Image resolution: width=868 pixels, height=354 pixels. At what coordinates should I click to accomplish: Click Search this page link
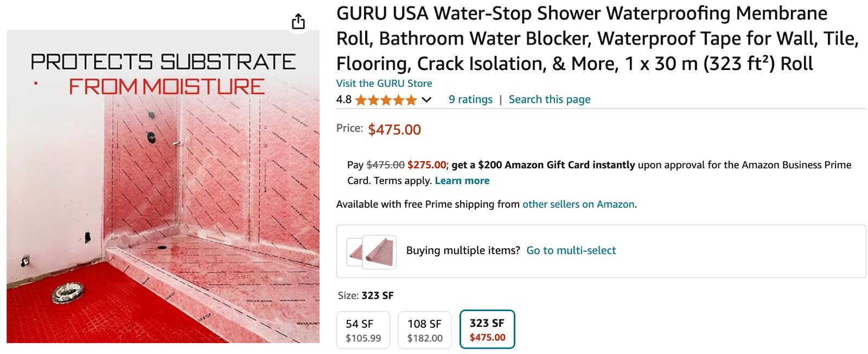[x=549, y=99]
